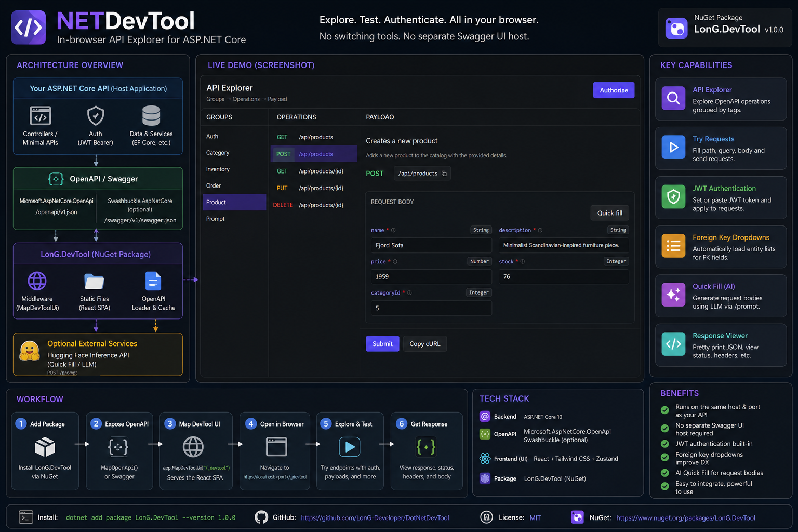Click the Try Requests play icon
The height and width of the screenshot is (532, 798).
tap(673, 147)
